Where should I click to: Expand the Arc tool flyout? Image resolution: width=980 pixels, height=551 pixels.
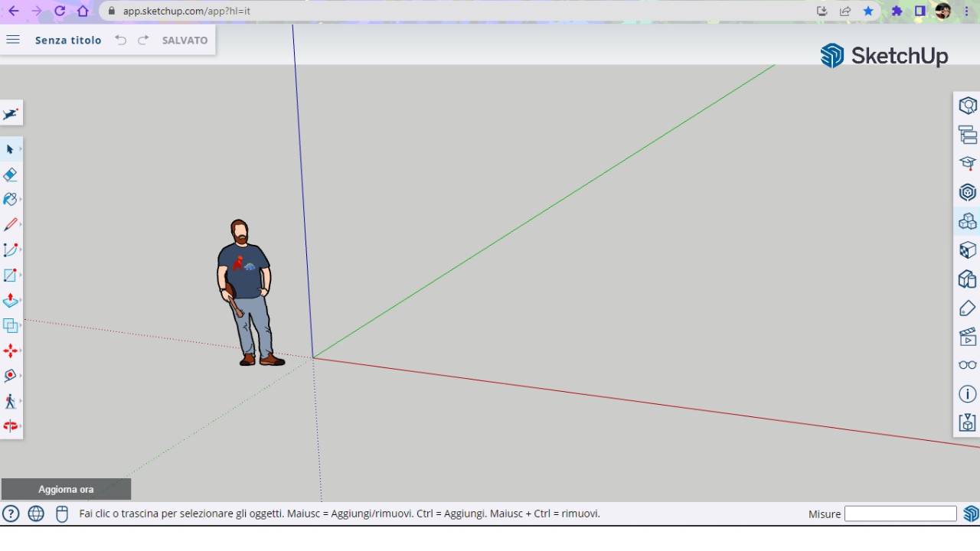coord(20,249)
